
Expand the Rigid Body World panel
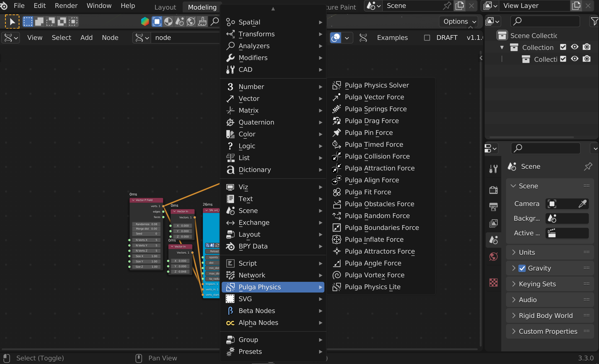click(x=545, y=315)
